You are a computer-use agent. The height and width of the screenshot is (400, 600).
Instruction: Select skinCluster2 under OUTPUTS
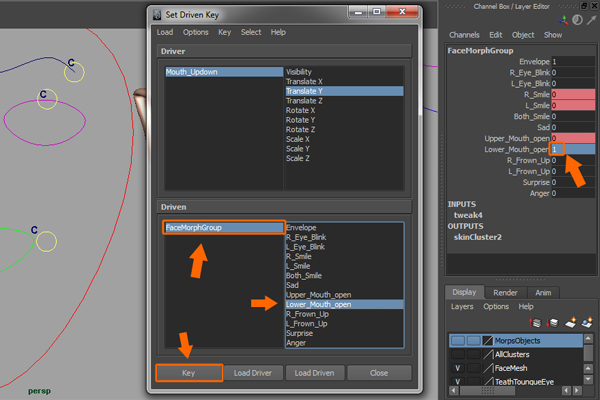click(x=478, y=237)
